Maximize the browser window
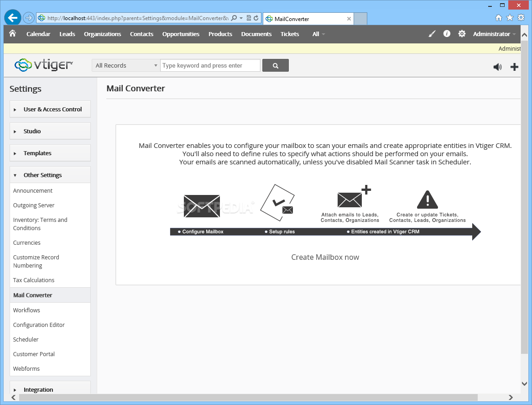This screenshot has height=405, width=532. pos(502,5)
